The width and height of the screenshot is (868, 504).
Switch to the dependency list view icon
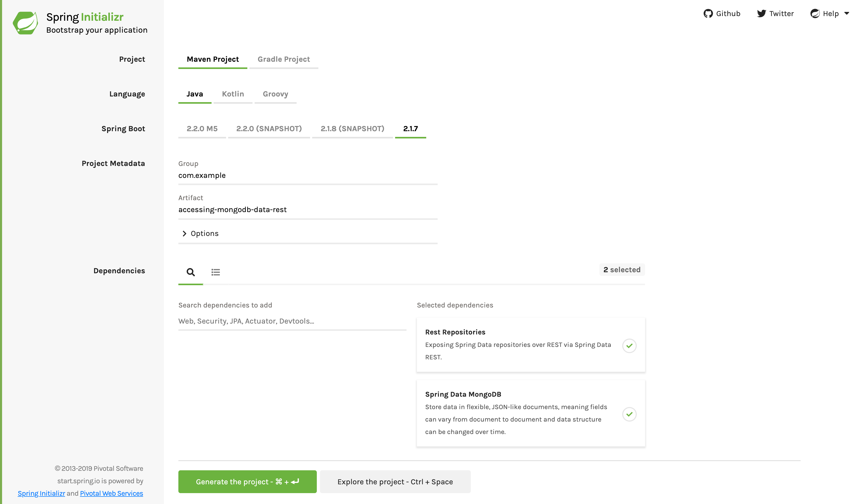coord(216,272)
